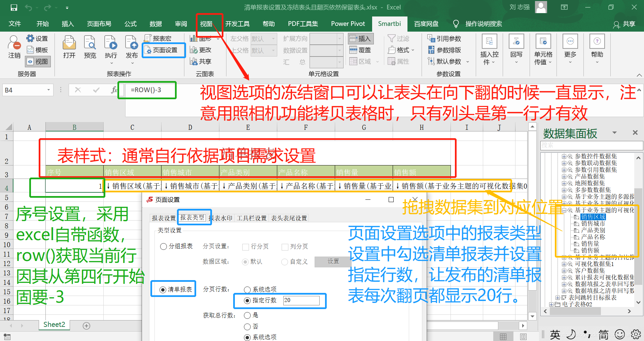Expand the 格式 dropdown
Viewport: 644px width, 341px height.
[413, 50]
